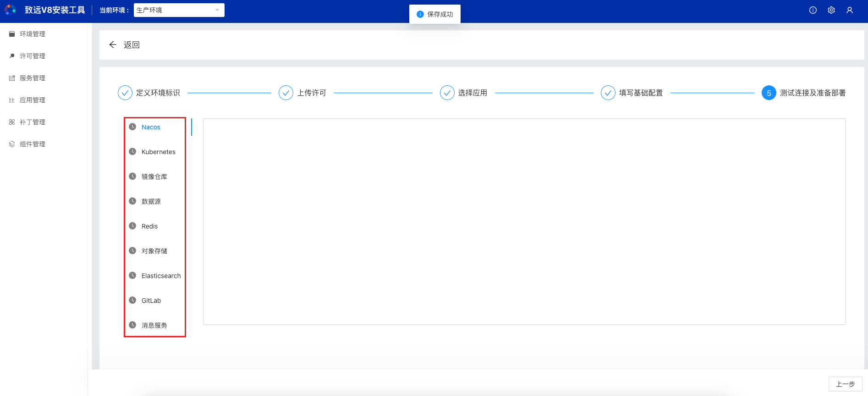Open settings gear icon in header
The width and height of the screenshot is (868, 396).
point(831,10)
